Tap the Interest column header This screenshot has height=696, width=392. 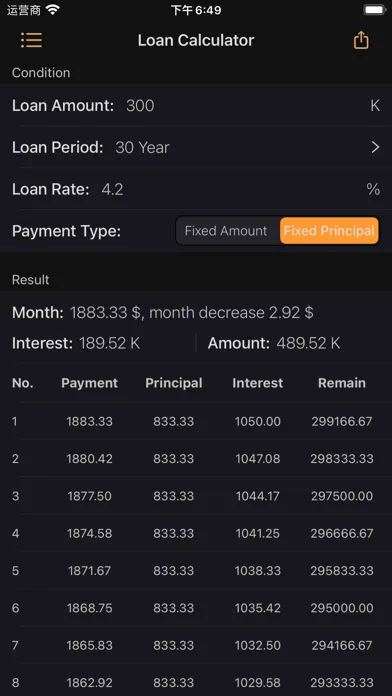coord(257,383)
